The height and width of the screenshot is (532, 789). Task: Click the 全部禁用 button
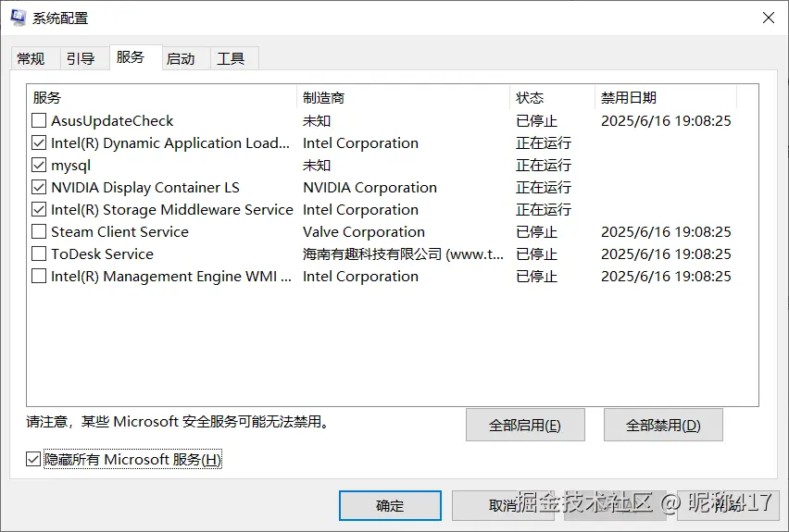point(663,426)
